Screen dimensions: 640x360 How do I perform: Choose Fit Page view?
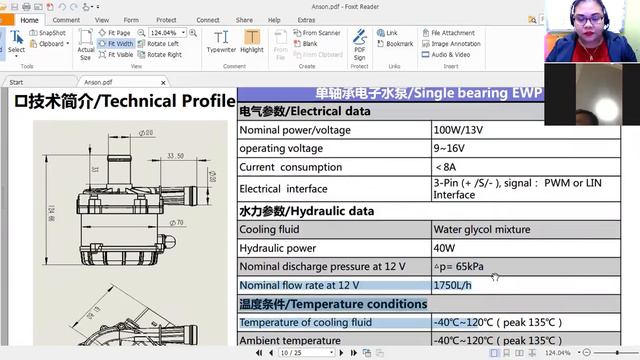click(115, 33)
